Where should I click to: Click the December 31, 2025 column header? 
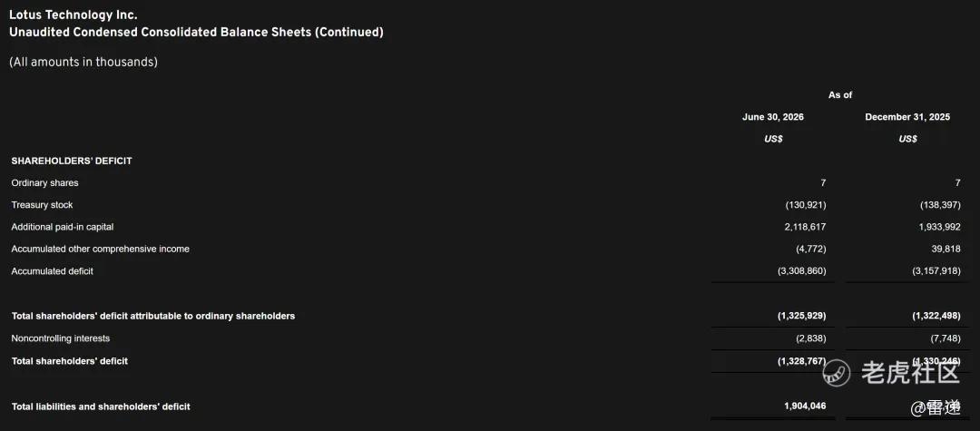(907, 117)
